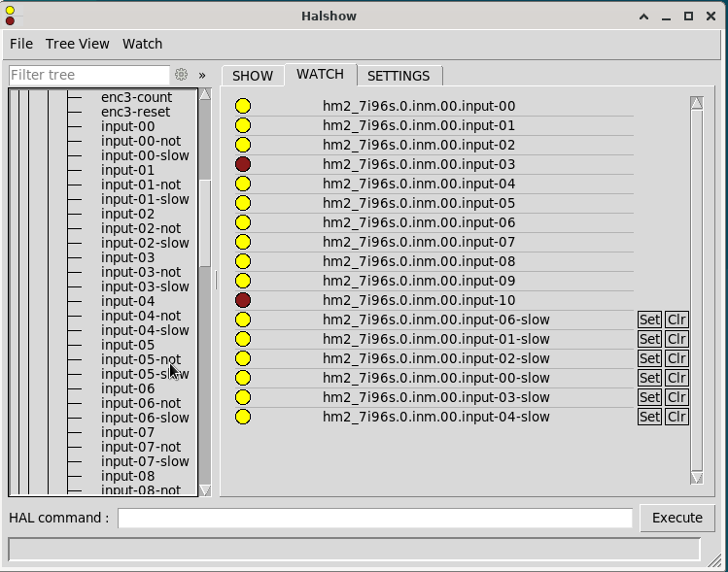Select input-06-not in the tree
Viewport: 728px width, 572px height.
tap(141, 403)
